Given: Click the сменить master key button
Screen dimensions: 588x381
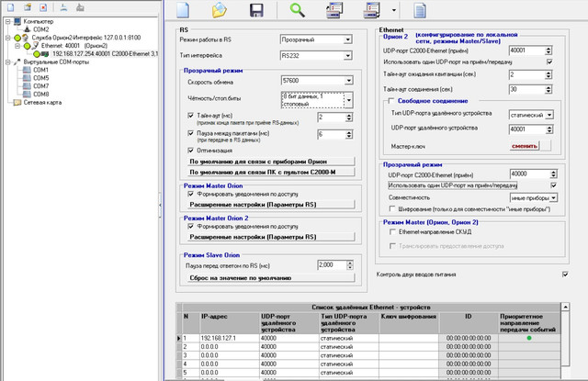Looking at the screenshot, I should pos(525,146).
